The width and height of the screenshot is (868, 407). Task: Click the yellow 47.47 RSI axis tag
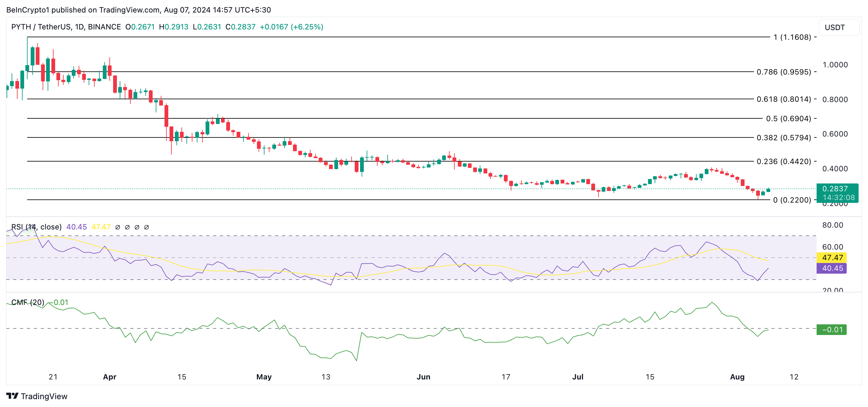[832, 258]
